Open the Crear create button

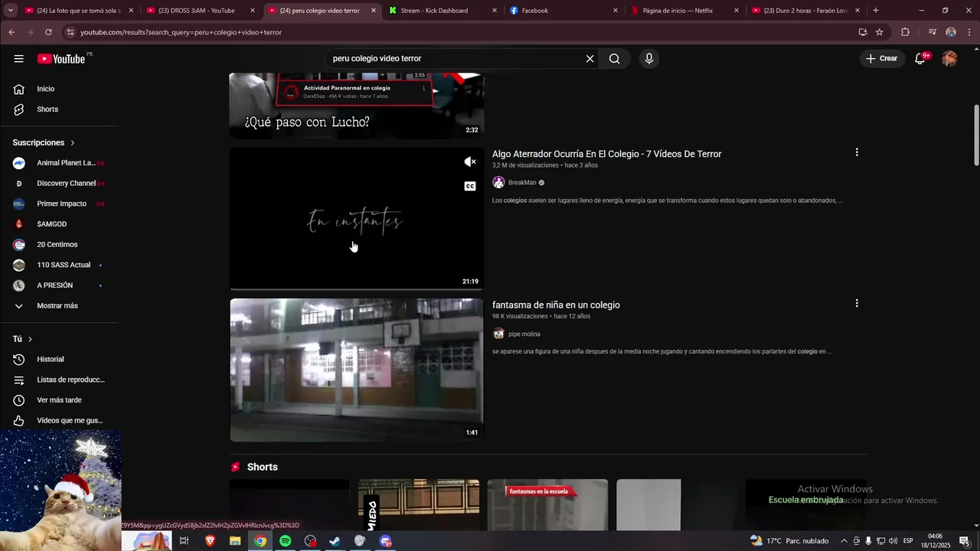881,58
